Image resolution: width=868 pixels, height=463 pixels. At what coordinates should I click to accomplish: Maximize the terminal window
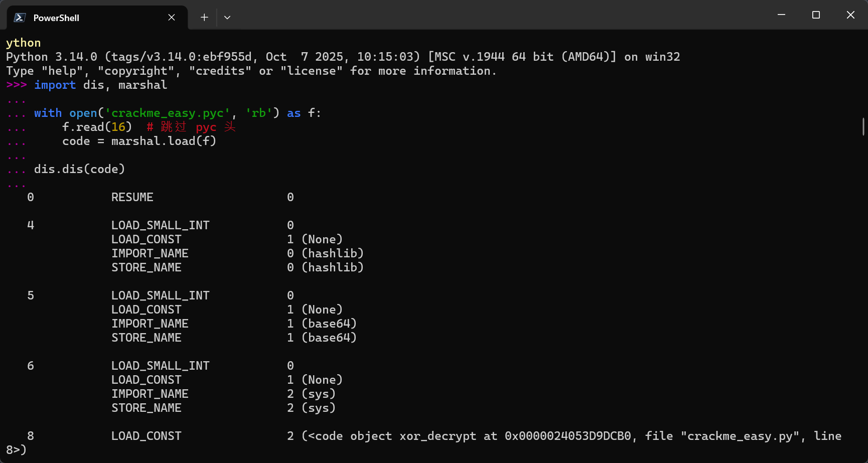tap(816, 15)
